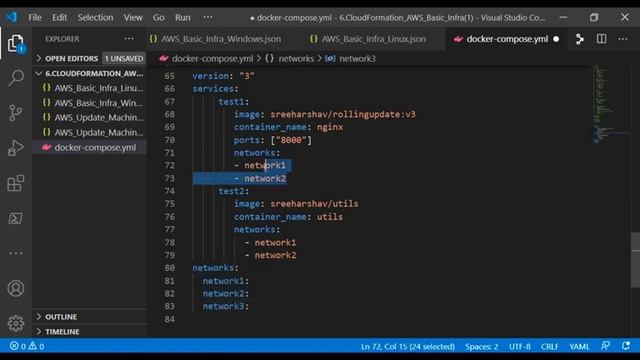The image size is (640, 360).
Task: Open the Accounts menu
Action: (x=16, y=288)
